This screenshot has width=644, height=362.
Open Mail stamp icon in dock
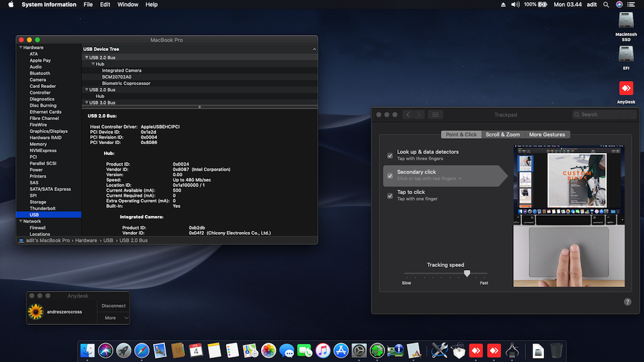point(160,351)
